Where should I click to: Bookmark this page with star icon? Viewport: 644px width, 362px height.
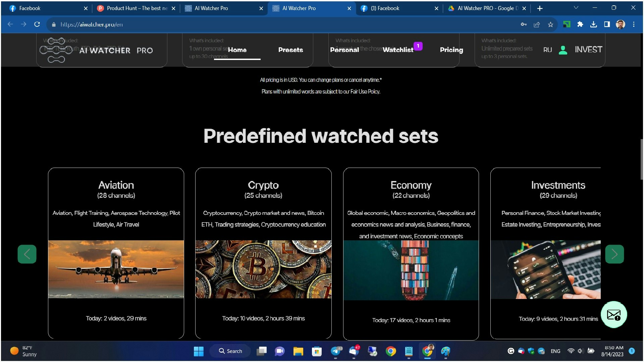(550, 24)
